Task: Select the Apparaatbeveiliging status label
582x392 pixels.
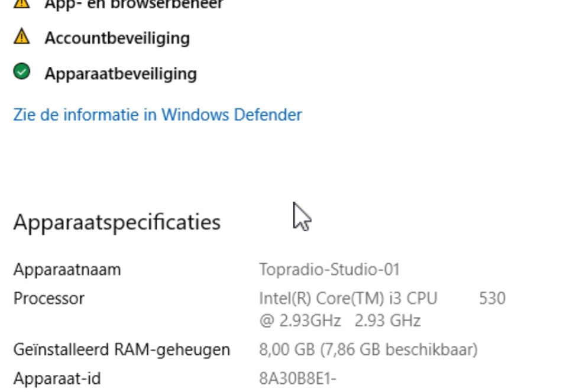Action: tap(121, 73)
